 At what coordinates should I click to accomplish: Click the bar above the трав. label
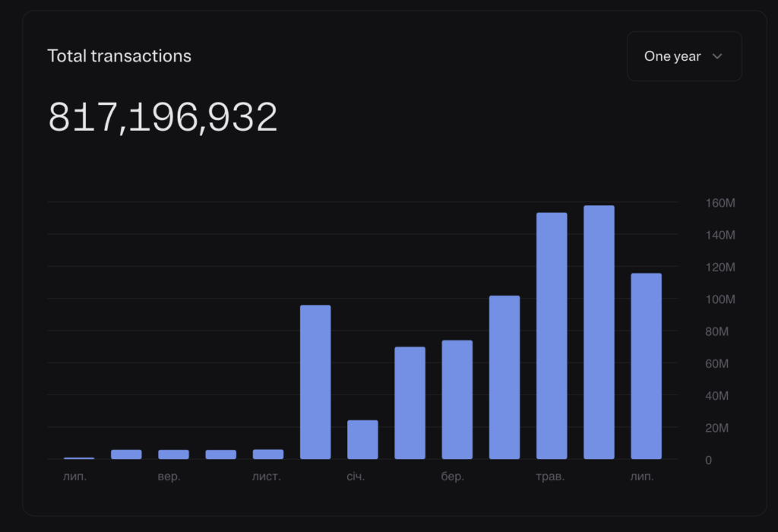click(552, 336)
